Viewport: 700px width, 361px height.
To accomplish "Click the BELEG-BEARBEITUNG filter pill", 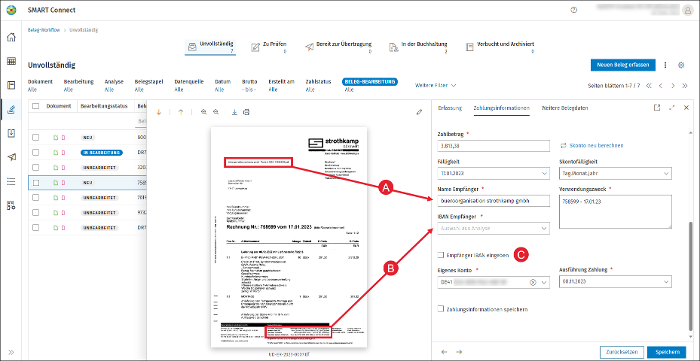I will coord(370,82).
